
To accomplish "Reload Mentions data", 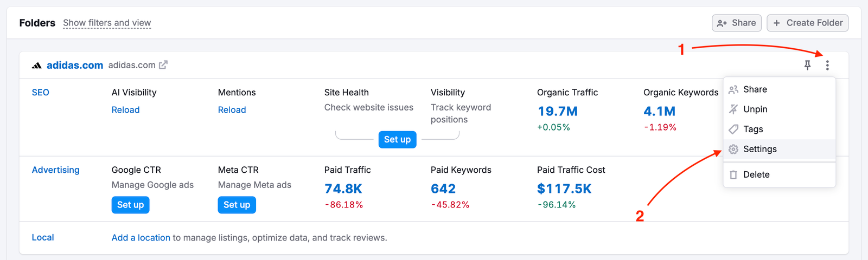I will coord(232,110).
